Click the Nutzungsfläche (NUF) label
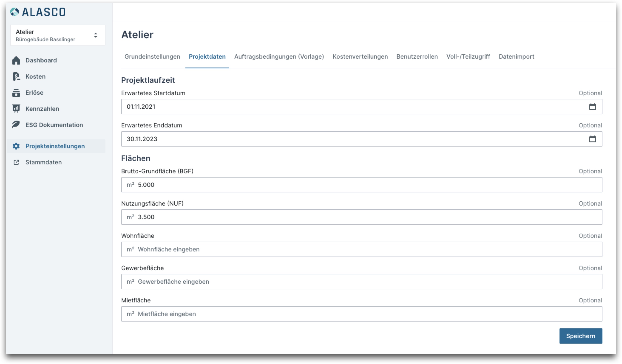 pyautogui.click(x=152, y=204)
